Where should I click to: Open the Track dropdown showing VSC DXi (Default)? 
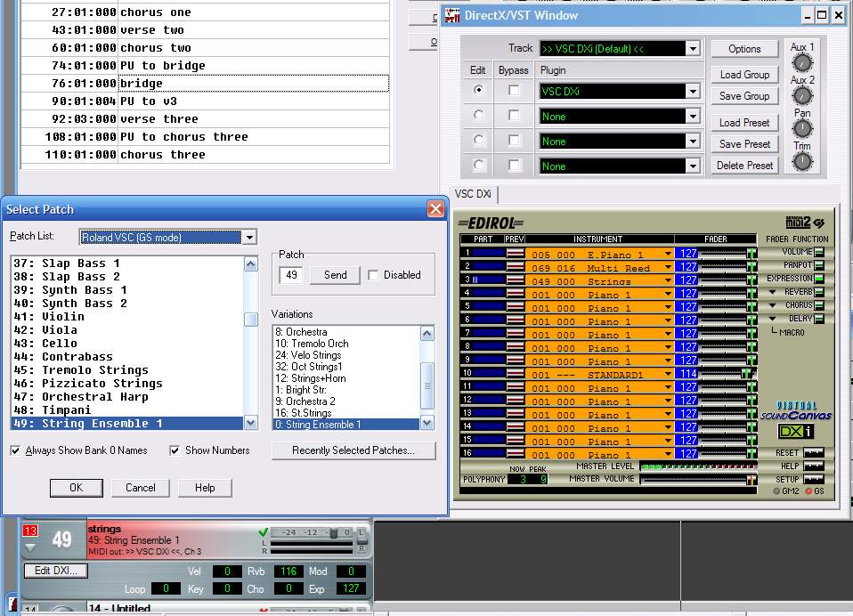(x=693, y=49)
